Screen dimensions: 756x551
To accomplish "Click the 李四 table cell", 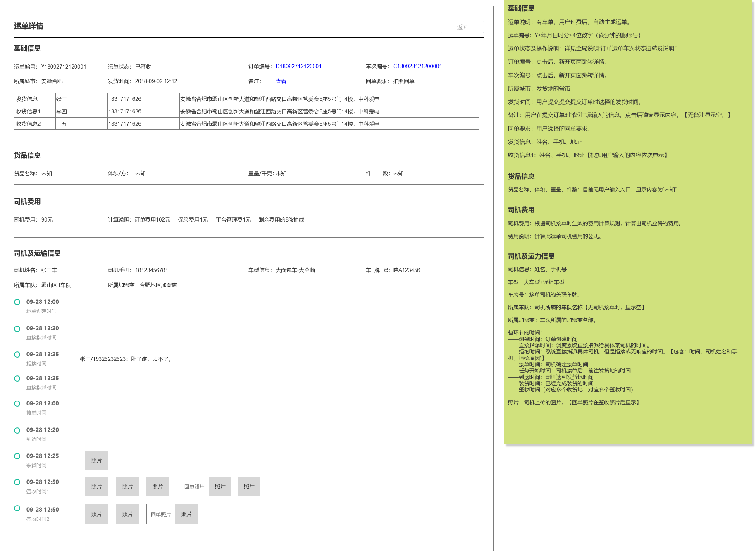I will (x=81, y=112).
